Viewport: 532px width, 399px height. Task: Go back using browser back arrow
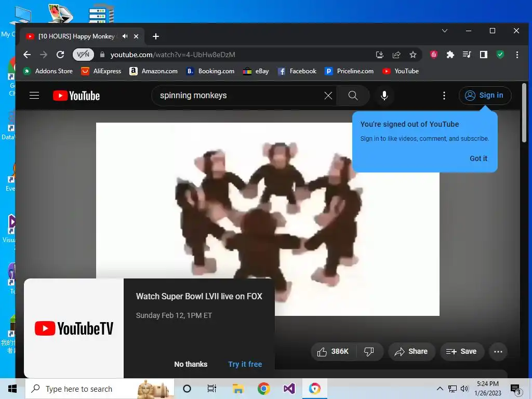tap(27, 55)
